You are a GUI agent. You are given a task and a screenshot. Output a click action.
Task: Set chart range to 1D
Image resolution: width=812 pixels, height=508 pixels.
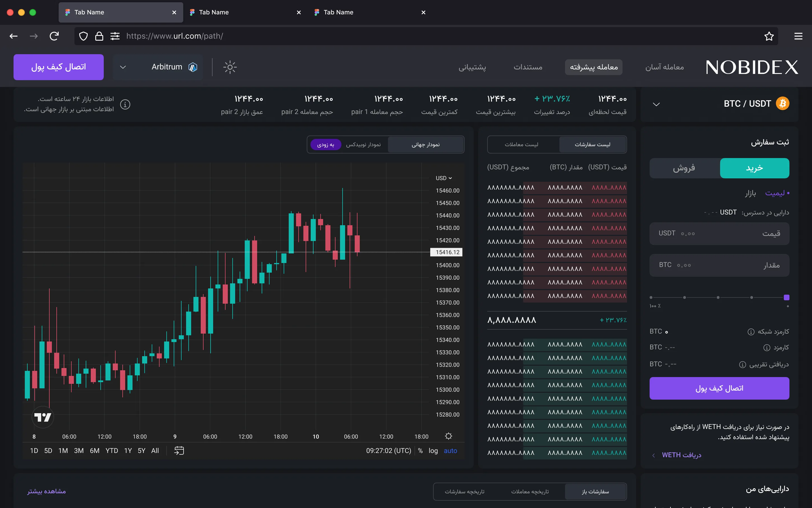34,450
